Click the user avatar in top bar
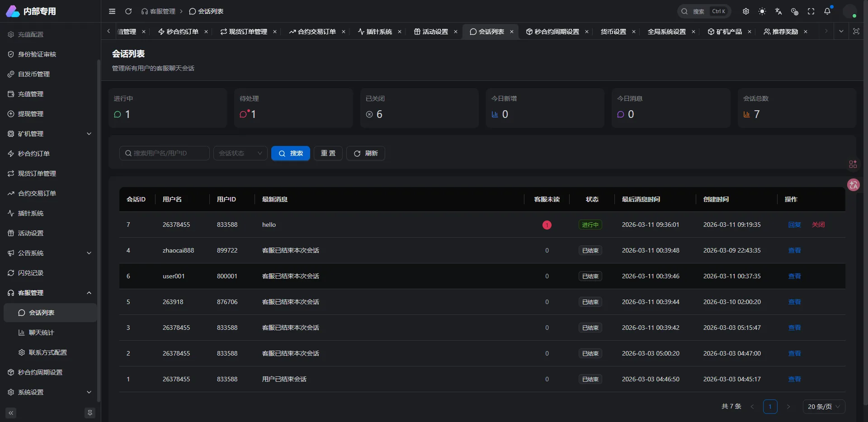This screenshot has width=868, height=422. click(850, 11)
